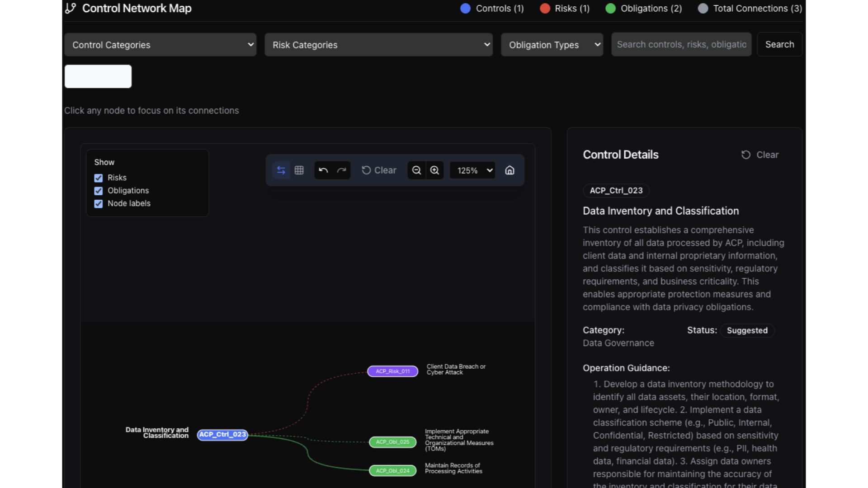Toggle off Node labels

point(98,204)
